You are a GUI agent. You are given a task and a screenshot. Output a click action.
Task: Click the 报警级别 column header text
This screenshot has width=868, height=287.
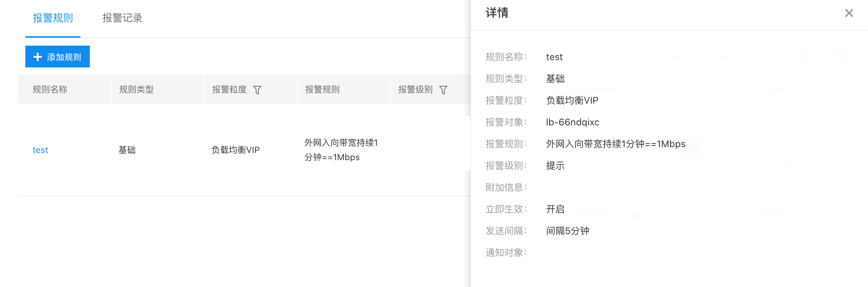[x=416, y=90]
